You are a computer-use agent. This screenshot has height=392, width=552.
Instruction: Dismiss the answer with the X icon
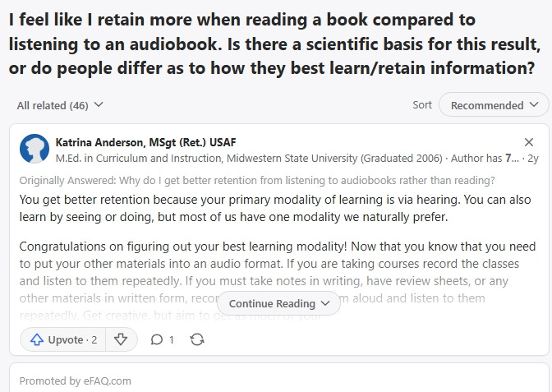point(529,142)
